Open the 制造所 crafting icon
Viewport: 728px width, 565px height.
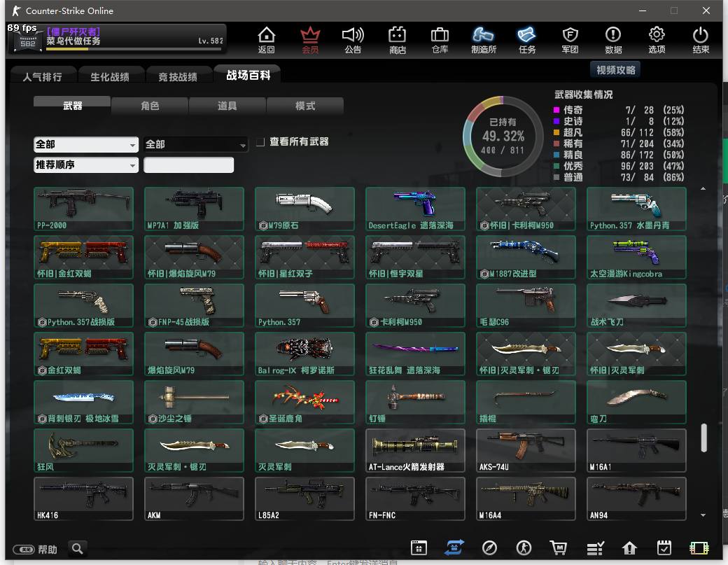tap(483, 40)
